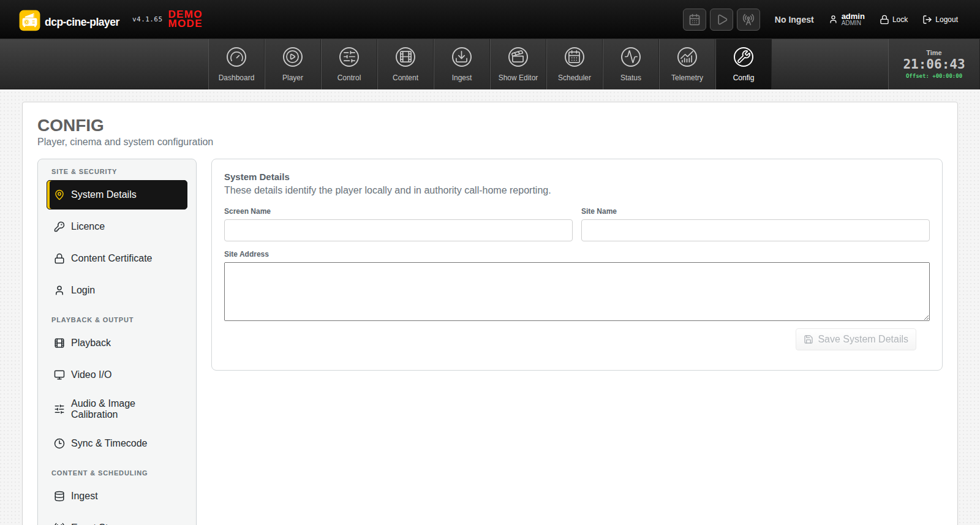The width and height of the screenshot is (980, 525).
Task: Open the Login settings section
Action: tap(117, 290)
